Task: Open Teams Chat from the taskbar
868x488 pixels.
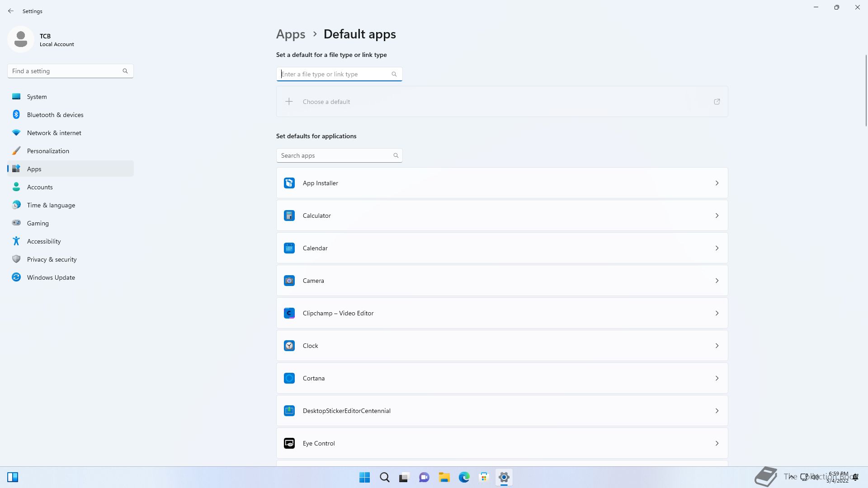Action: (424, 477)
